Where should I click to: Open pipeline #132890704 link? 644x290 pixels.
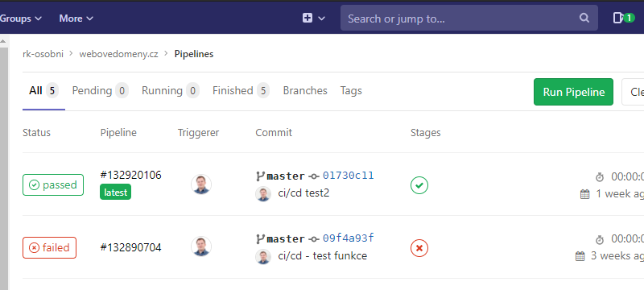(130, 247)
